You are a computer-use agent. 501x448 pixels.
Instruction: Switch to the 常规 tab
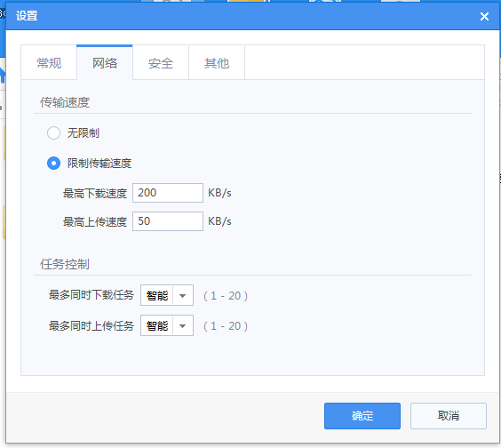click(x=49, y=63)
